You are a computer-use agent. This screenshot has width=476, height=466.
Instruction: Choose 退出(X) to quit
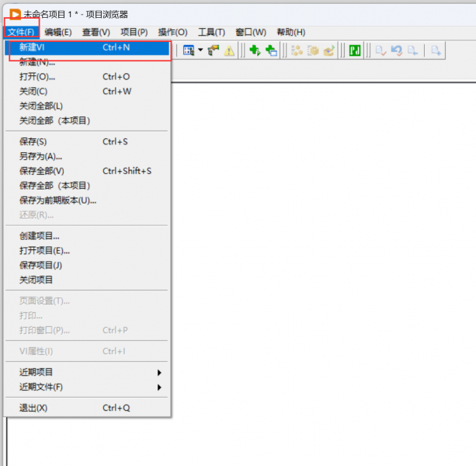tap(87, 409)
